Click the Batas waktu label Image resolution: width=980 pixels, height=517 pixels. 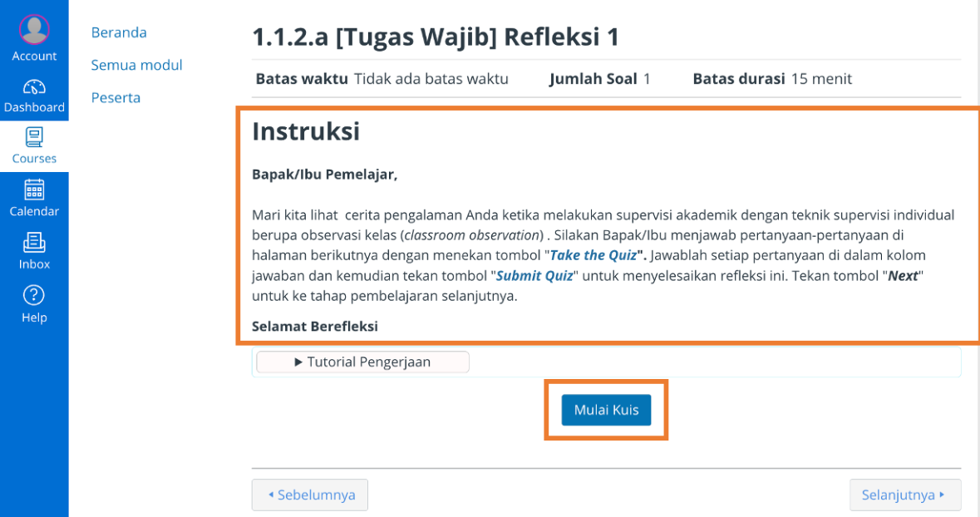point(301,79)
